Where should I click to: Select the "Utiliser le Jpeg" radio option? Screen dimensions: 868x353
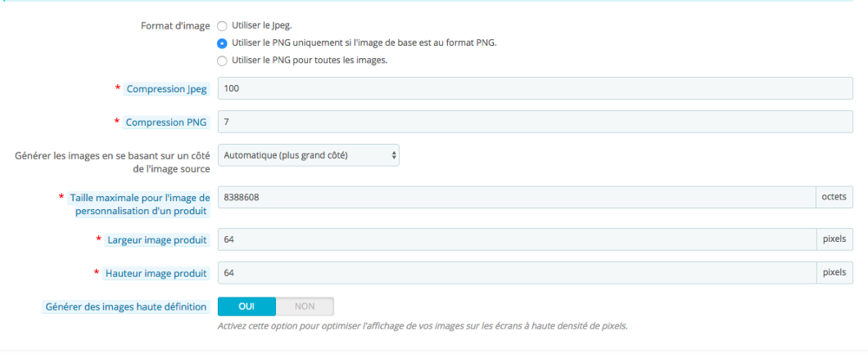pyautogui.click(x=222, y=26)
